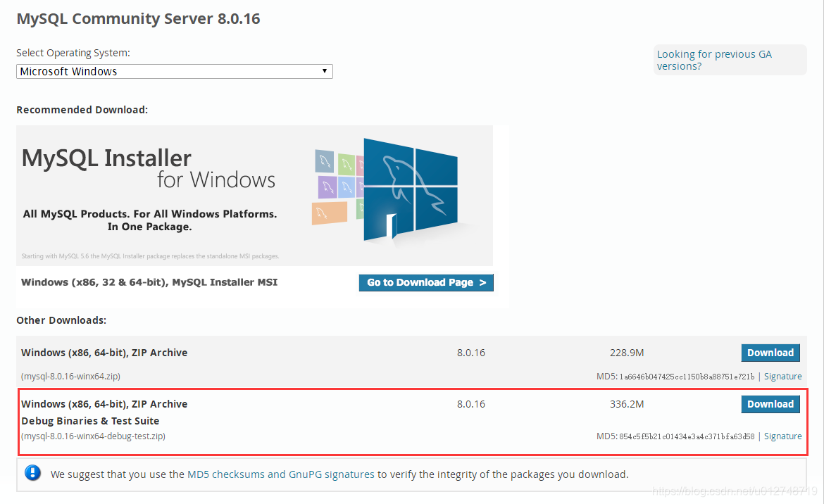The width and height of the screenshot is (824, 504).
Task: Click the Recommended Download: heading
Action: [82, 110]
